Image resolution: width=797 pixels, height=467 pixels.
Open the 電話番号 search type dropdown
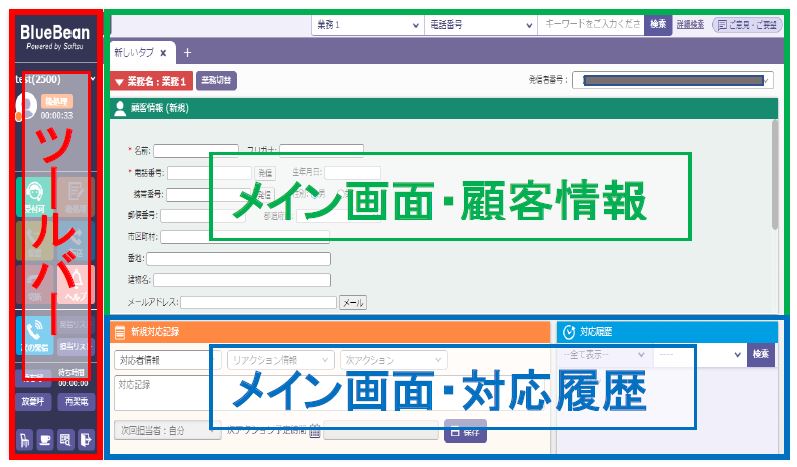click(479, 23)
